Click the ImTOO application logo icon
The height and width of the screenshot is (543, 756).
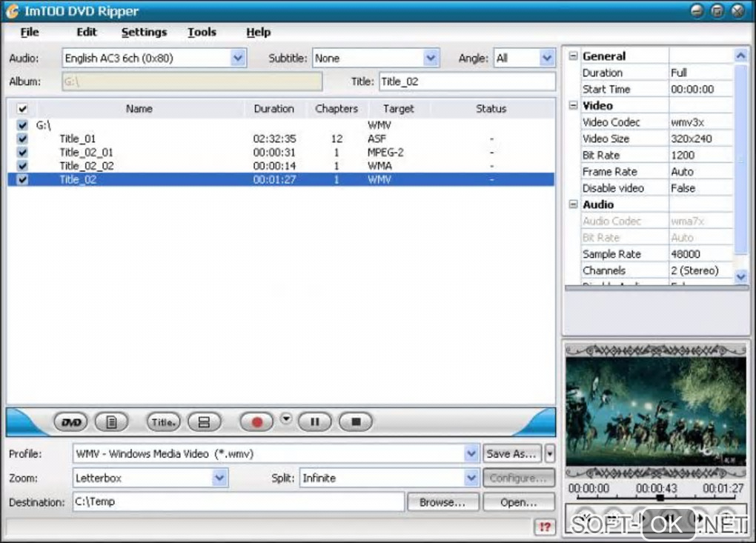click(x=12, y=10)
